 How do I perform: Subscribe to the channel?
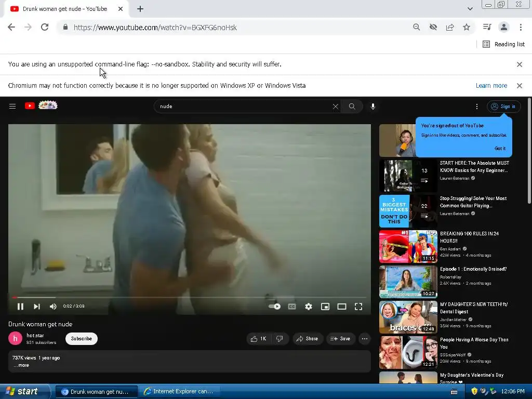[x=82, y=339]
